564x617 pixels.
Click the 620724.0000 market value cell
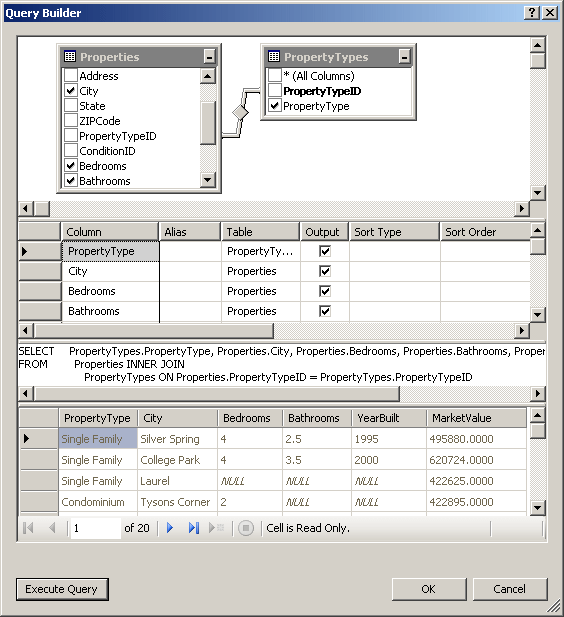point(476,460)
